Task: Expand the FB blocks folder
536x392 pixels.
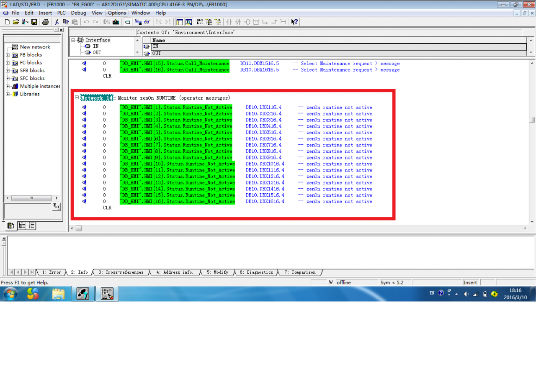Action: click(8, 55)
